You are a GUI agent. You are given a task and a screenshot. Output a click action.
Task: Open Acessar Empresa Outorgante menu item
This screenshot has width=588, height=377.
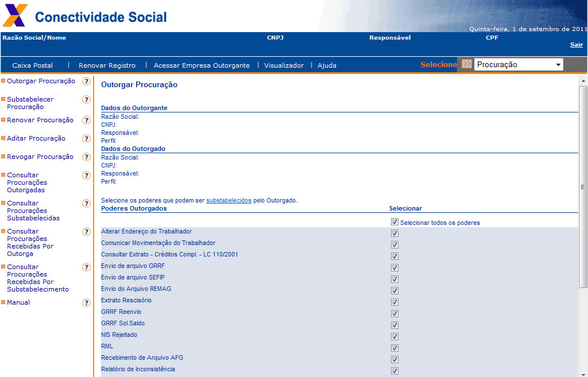pos(202,65)
